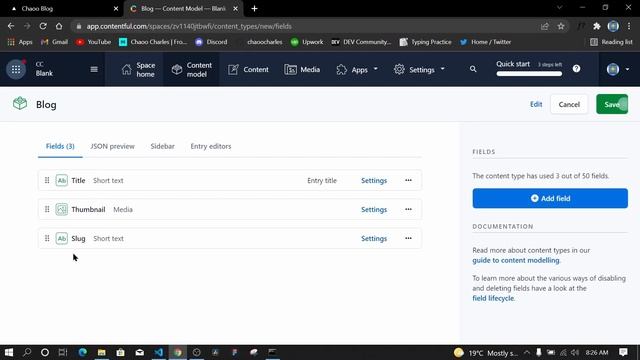This screenshot has height=360, width=640.
Task: Go to Space home
Action: pos(138,69)
